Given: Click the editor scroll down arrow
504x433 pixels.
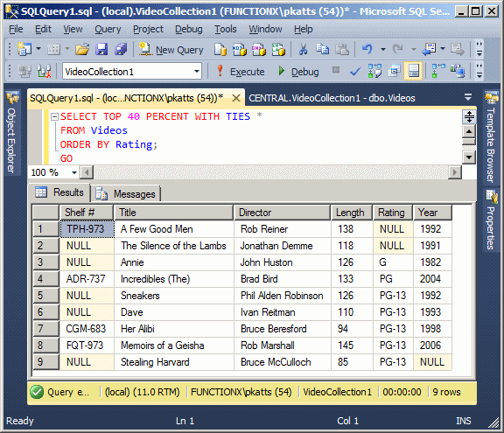Looking at the screenshot, I should pos(469,157).
